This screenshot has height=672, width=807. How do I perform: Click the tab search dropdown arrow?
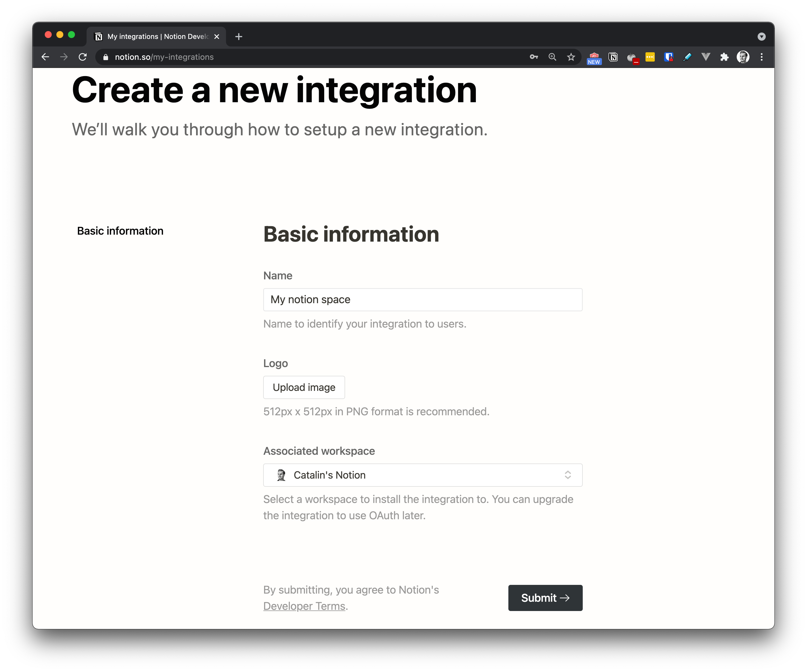(x=761, y=37)
